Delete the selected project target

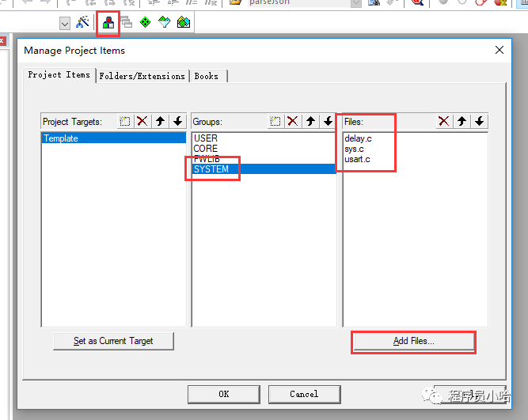142,122
